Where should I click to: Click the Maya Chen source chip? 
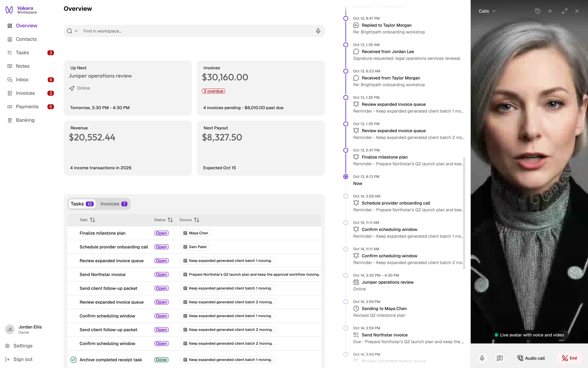click(195, 233)
